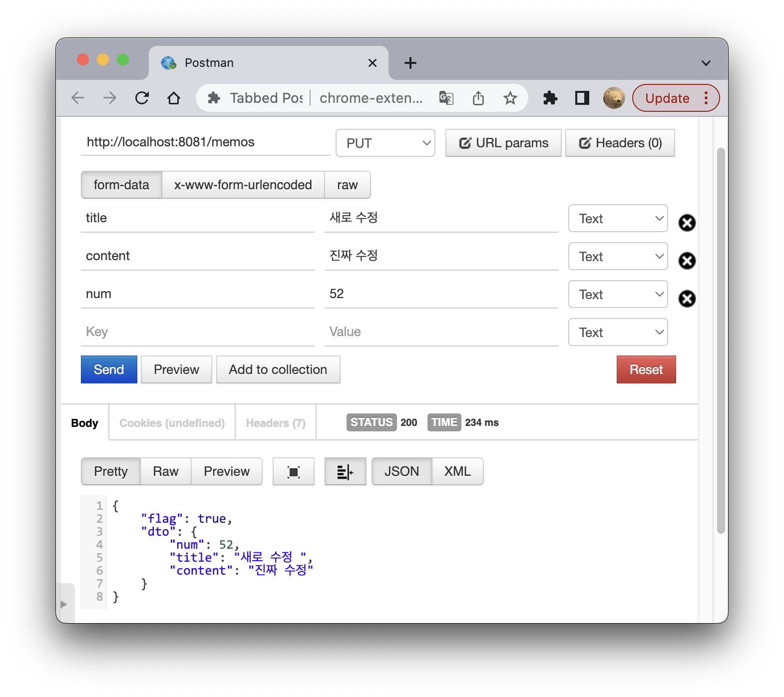Click the empty Value input field
Viewport: 784px width, 697px height.
pos(441,332)
